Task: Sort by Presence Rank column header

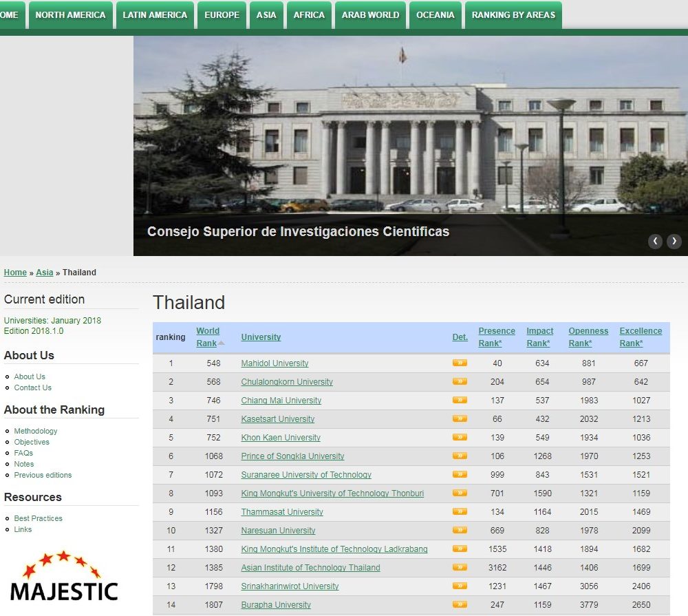Action: tap(497, 337)
